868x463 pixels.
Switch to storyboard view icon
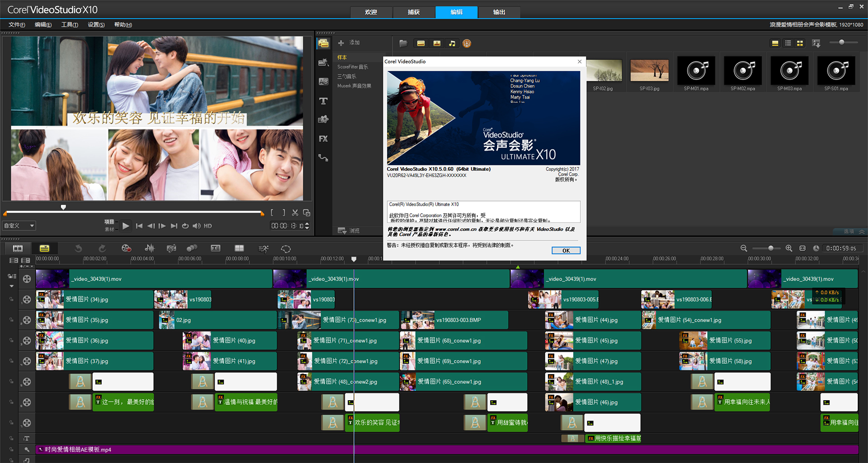pos(18,248)
